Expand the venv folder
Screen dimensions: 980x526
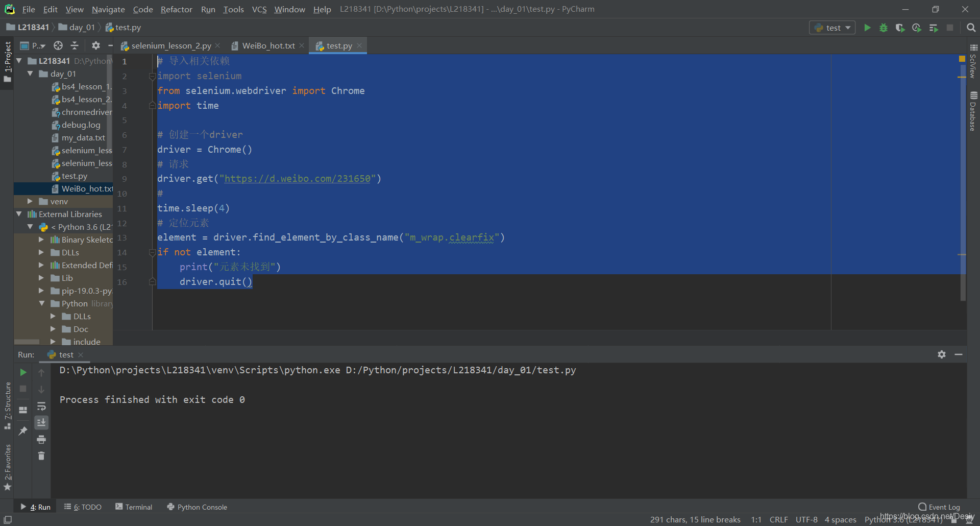[x=30, y=201]
